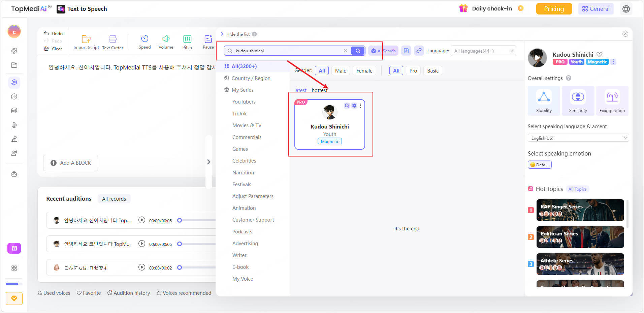Select the Animation category
Image resolution: width=644 pixels, height=313 pixels.
tap(244, 208)
